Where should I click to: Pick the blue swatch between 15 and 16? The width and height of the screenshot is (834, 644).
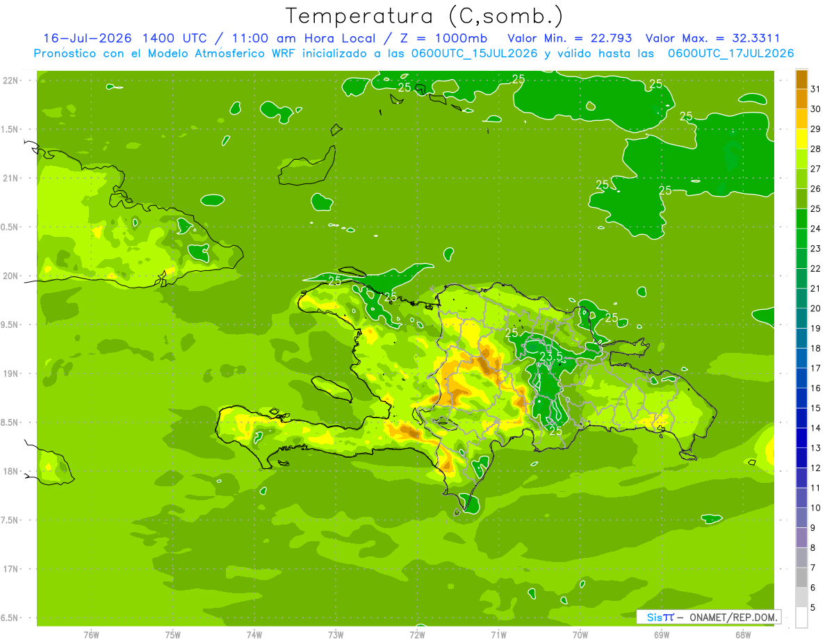(801, 398)
